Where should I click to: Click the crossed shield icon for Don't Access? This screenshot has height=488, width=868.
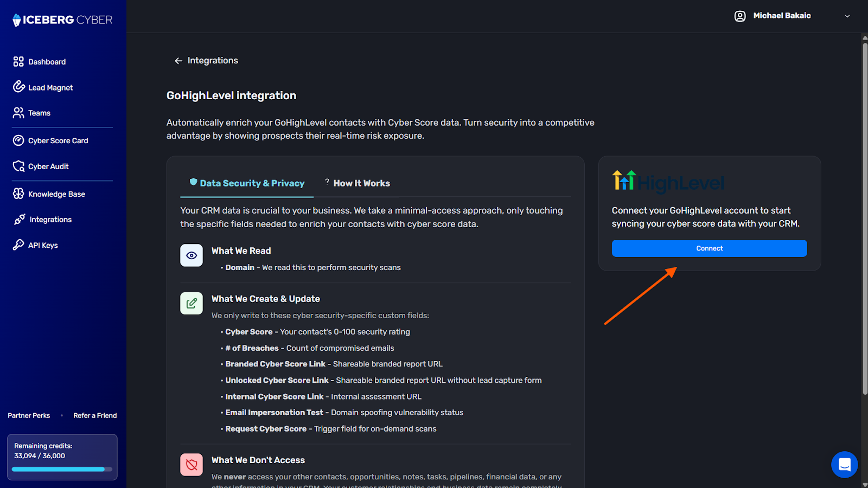click(192, 465)
